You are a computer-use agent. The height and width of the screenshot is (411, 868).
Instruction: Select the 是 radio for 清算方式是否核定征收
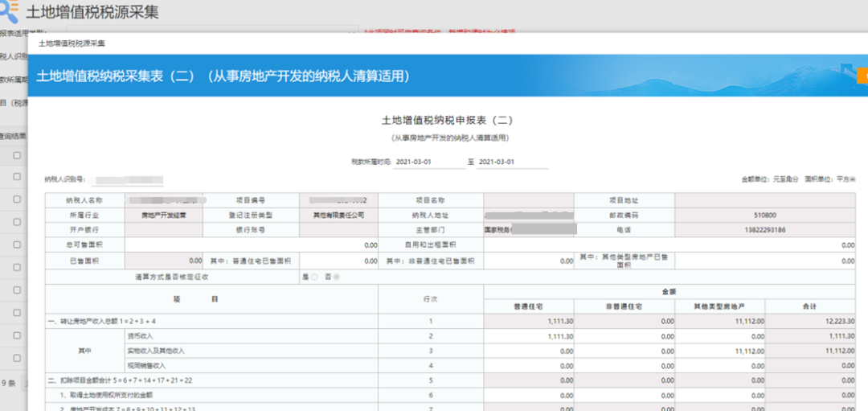[314, 277]
